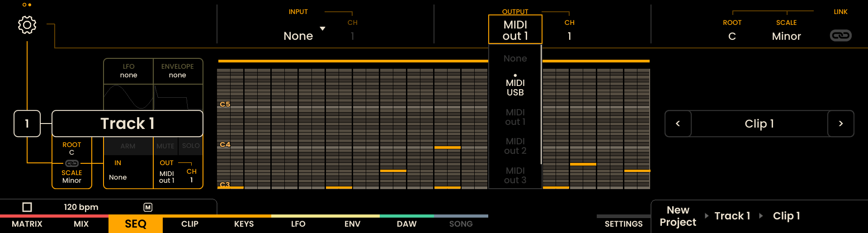This screenshot has width=868, height=233.
Task: Choose MIDI out 2 in the dropdown list
Action: click(515, 146)
